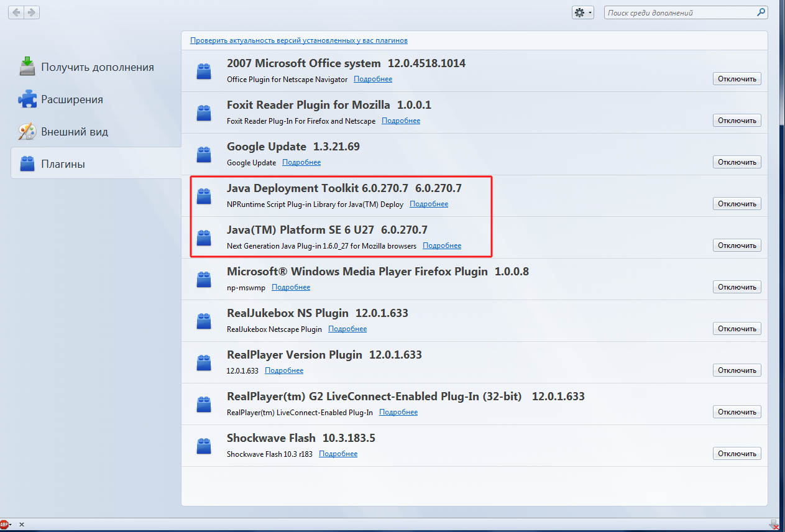Show 'Подробнее' for RealPlayer(tm) LiveConnect-Enabled Plug-In
This screenshot has width=785, height=532.
(x=398, y=412)
